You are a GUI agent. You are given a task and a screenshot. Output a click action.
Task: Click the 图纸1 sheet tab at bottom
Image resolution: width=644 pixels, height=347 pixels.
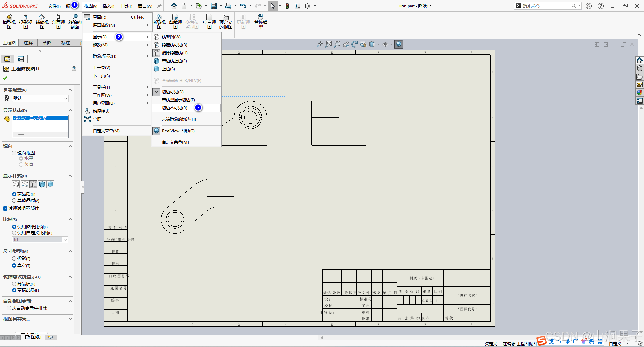34,337
